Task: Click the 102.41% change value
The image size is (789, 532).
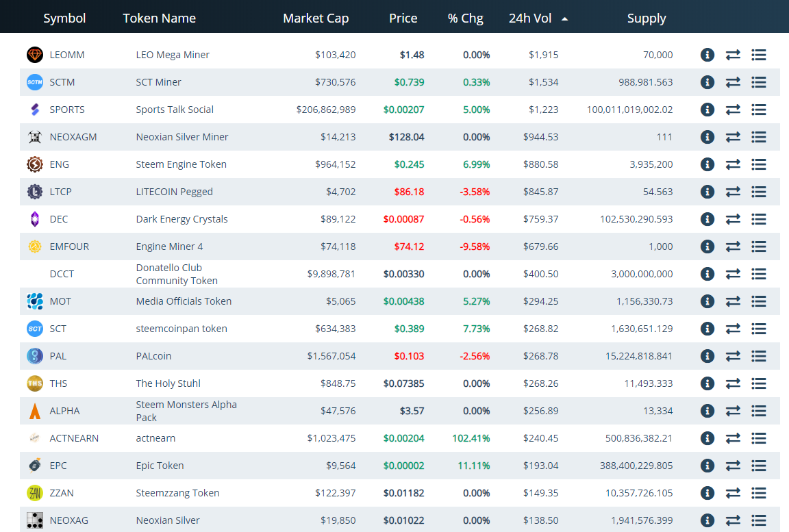Action: (471, 438)
